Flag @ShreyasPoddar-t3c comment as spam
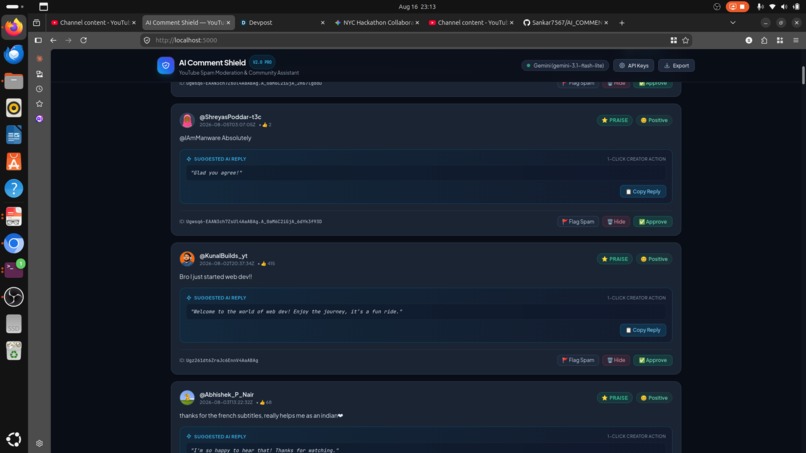Viewport: 806px width, 453px height. click(578, 222)
